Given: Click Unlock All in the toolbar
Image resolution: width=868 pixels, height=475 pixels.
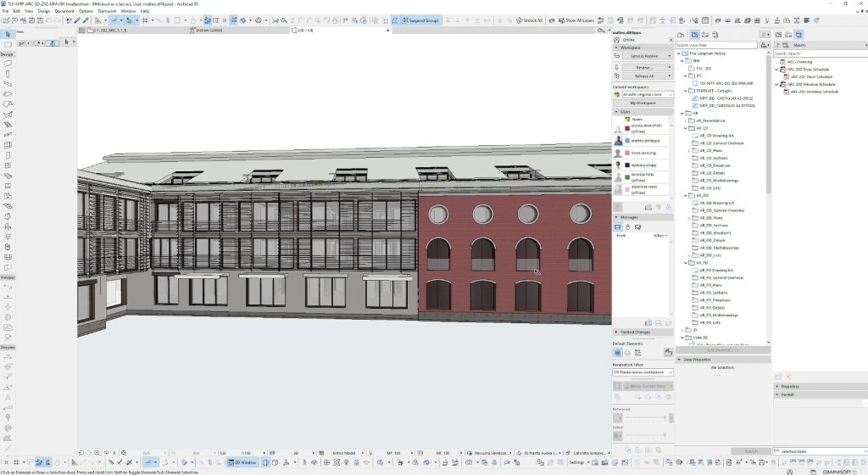Looking at the screenshot, I should [530, 20].
